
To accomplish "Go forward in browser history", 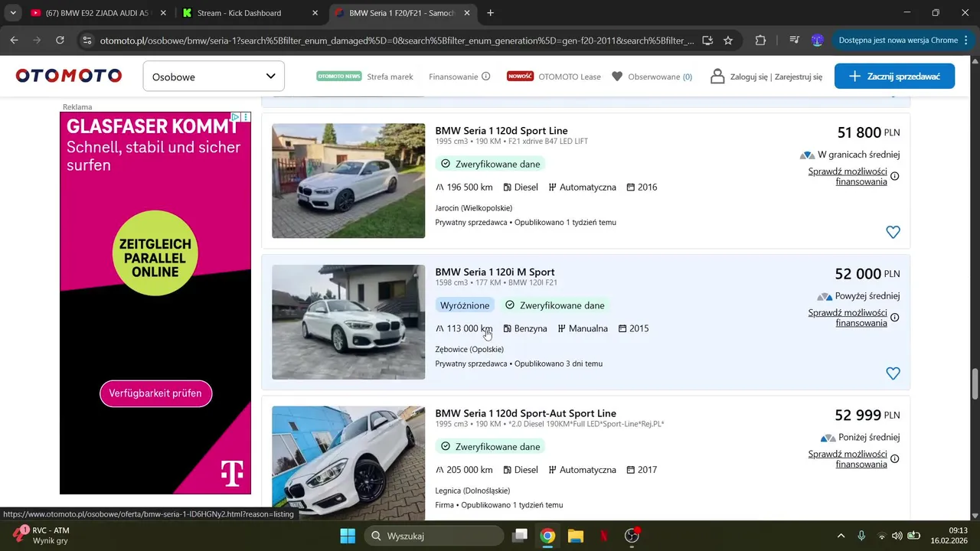I will pyautogui.click(x=37, y=41).
